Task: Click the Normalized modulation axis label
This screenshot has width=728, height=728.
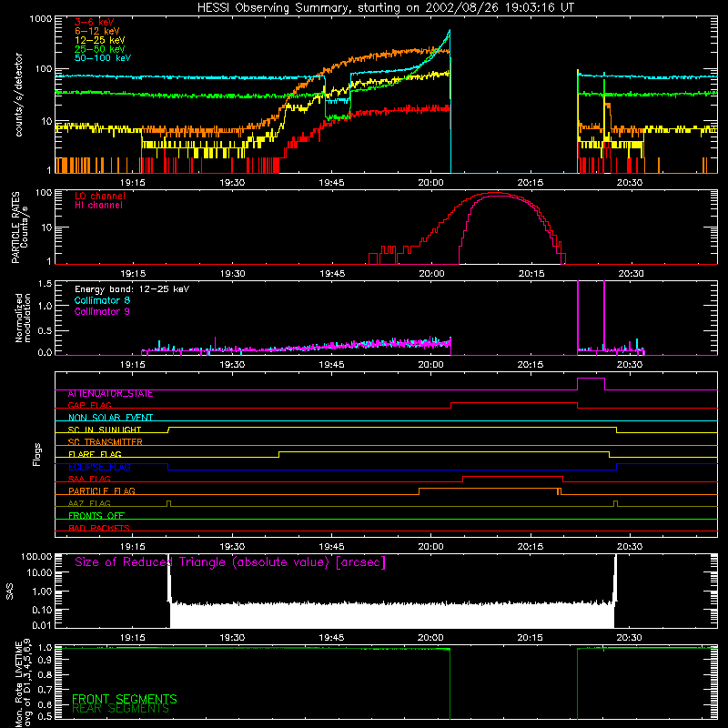Action: point(23,318)
